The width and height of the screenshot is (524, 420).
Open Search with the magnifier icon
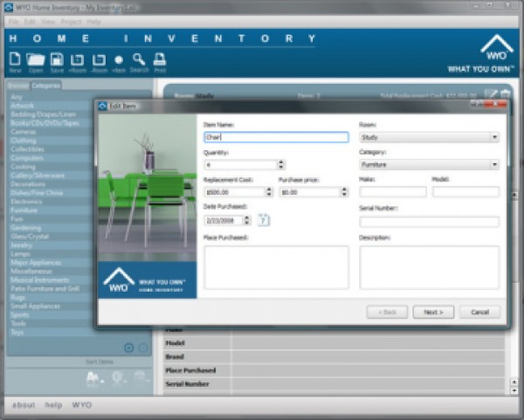point(139,63)
